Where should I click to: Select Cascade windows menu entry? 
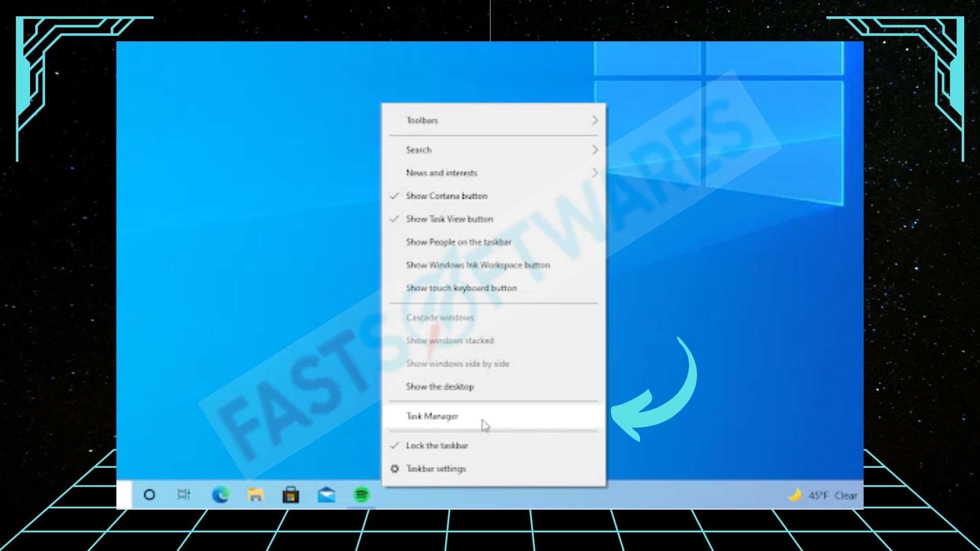pos(494,317)
